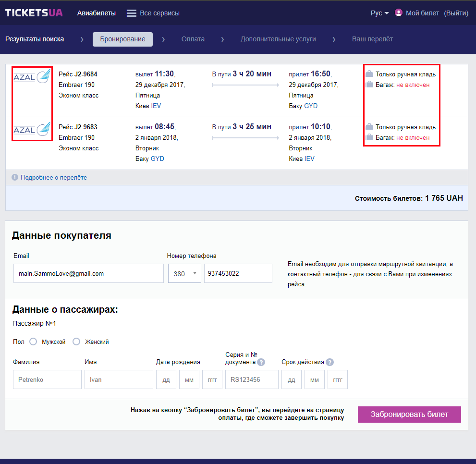The width and height of the screenshot is (476, 464).
Task: Click the info icon beside Подробнее о перелёте
Action: 14,178
